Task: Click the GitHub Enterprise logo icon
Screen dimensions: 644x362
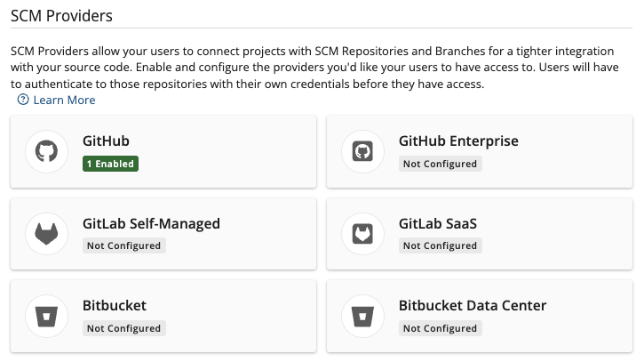Action: [x=362, y=151]
